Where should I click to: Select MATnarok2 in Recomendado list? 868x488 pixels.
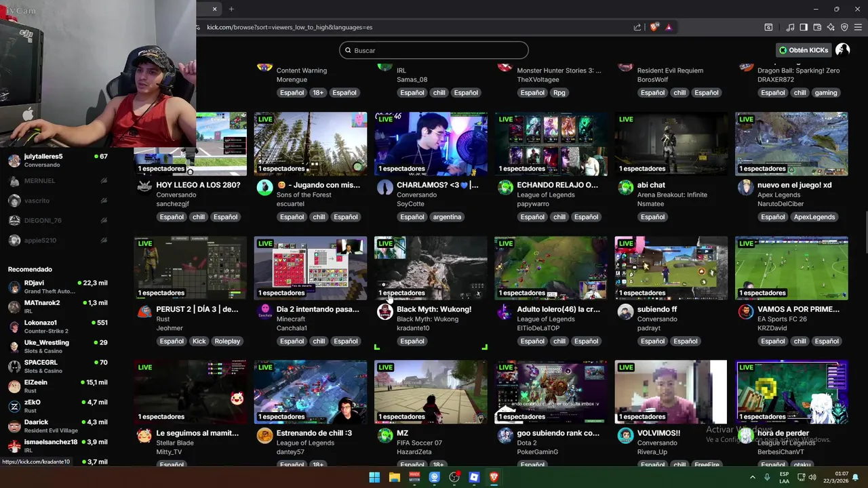tap(58, 306)
